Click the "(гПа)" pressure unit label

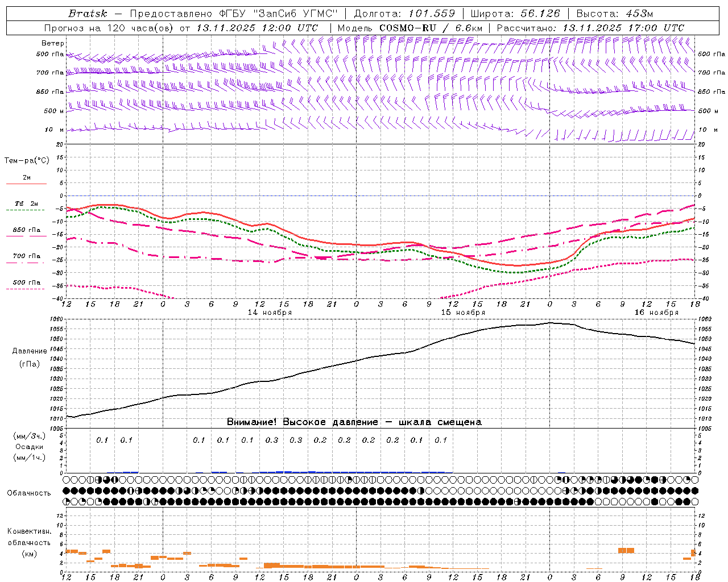30,364
